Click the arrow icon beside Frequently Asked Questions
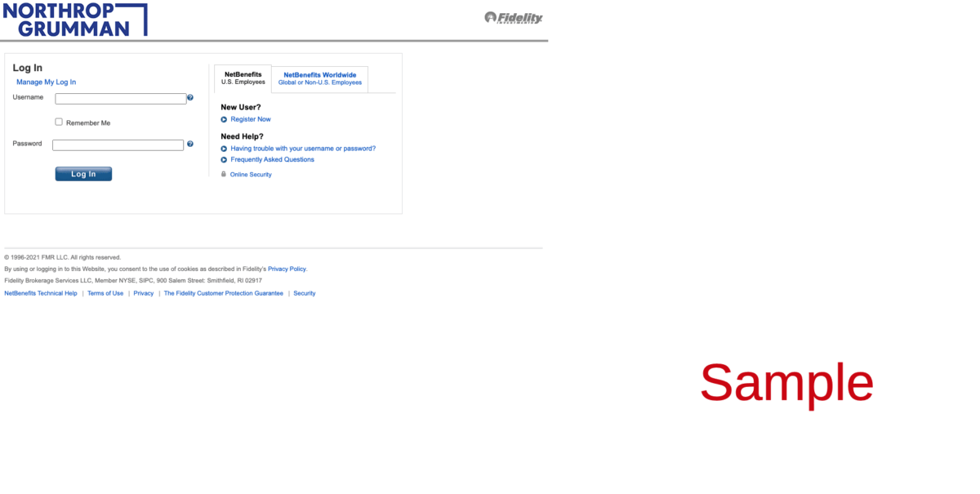Viewport: 980px width, 494px height. coord(224,160)
